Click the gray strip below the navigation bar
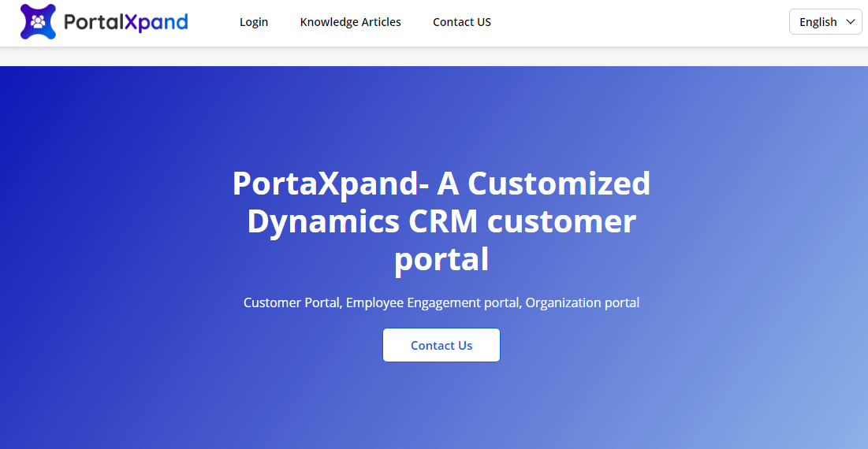The image size is (868, 449). (434, 56)
